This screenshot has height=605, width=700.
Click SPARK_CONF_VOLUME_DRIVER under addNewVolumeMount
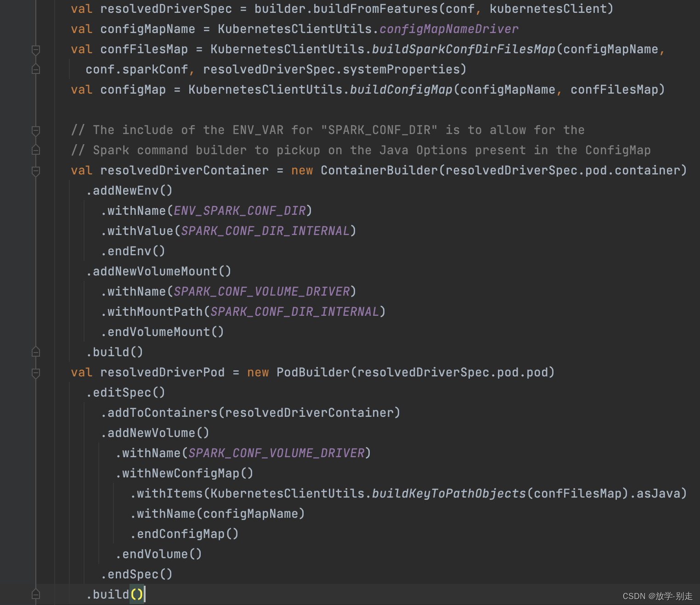[x=262, y=291]
